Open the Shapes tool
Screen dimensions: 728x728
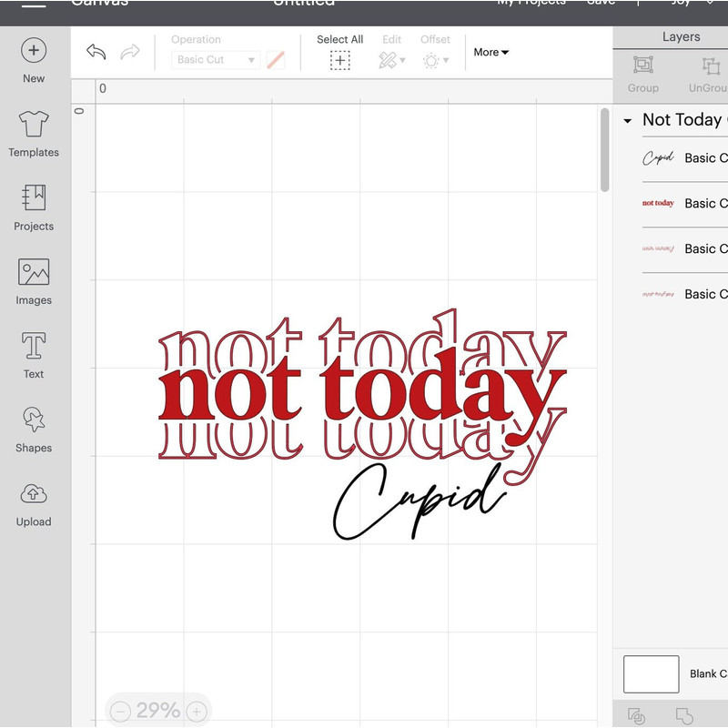tap(34, 420)
